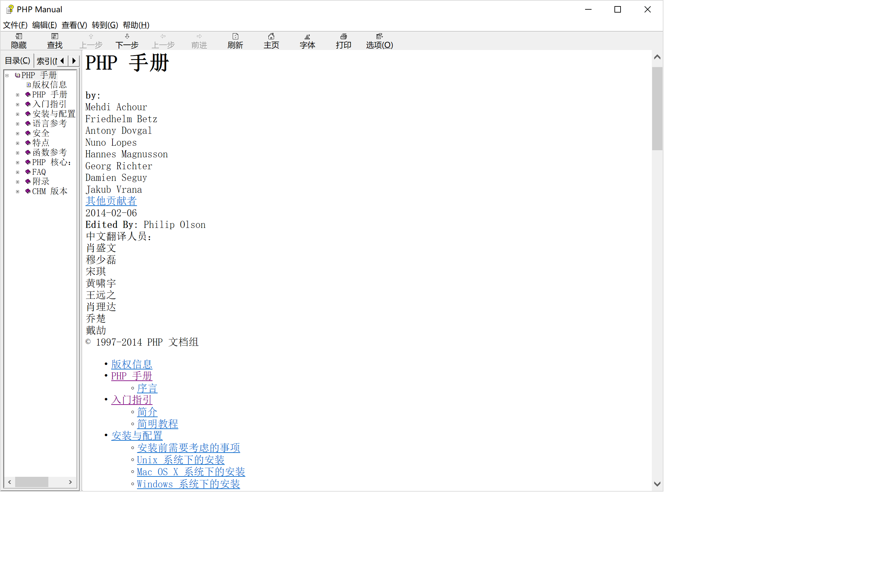Image resolution: width=882 pixels, height=588 pixels.
Task: Click the purple book icon beside 入门指引
Action: coord(28,104)
